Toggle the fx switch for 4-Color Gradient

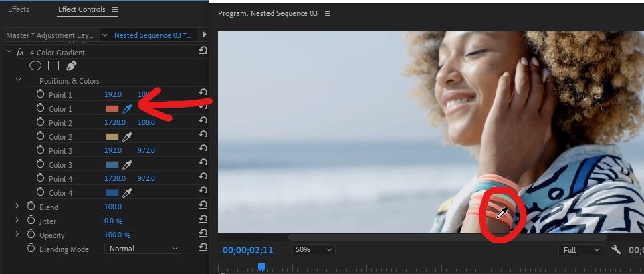tap(20, 53)
